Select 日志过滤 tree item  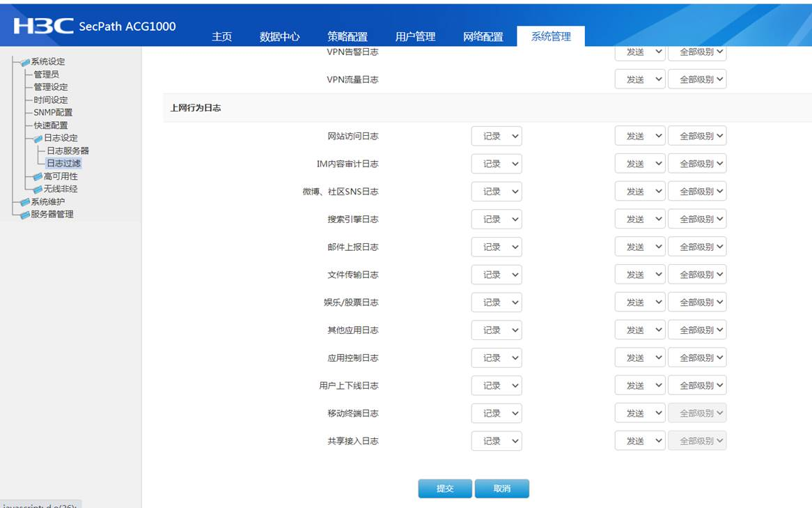click(63, 163)
